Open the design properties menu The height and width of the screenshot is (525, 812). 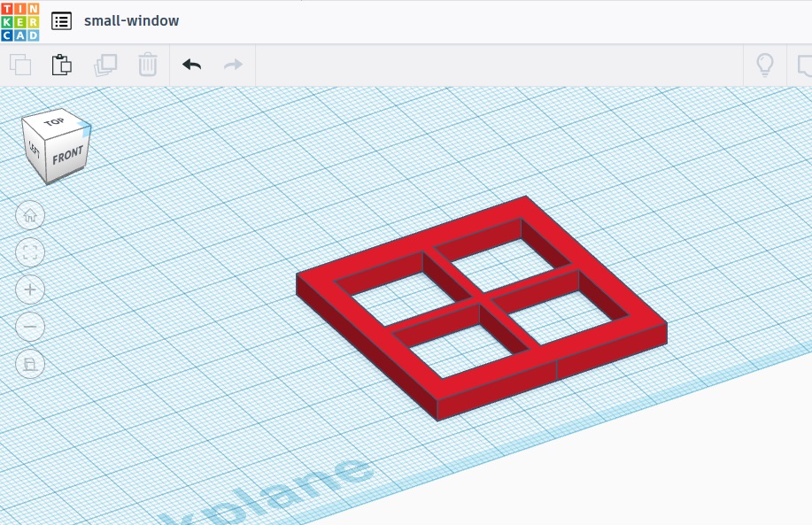pos(61,21)
